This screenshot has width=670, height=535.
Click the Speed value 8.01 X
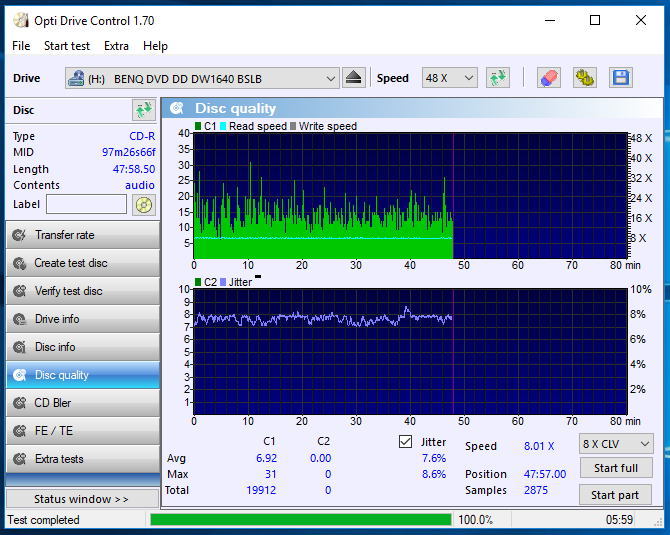pos(539,446)
